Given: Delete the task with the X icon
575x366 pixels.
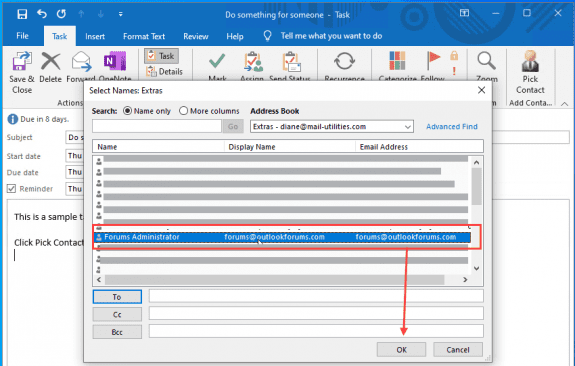Looking at the screenshot, I should coord(51,61).
